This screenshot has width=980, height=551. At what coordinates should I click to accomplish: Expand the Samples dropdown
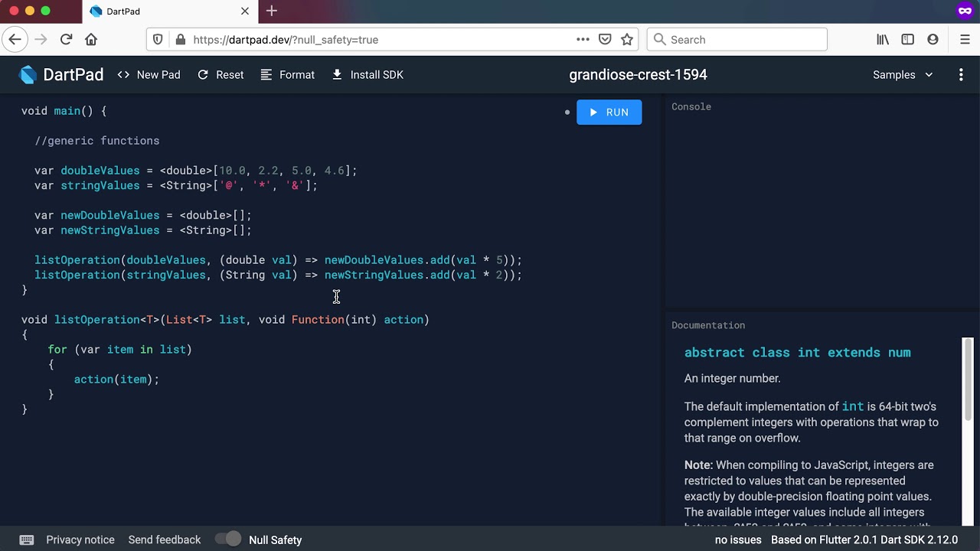pyautogui.click(x=903, y=74)
